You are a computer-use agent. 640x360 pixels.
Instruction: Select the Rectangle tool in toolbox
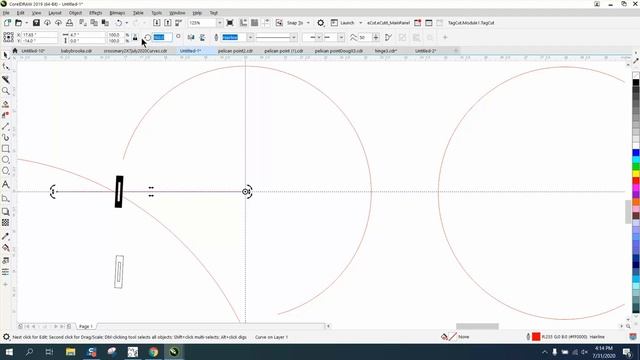tap(6, 149)
